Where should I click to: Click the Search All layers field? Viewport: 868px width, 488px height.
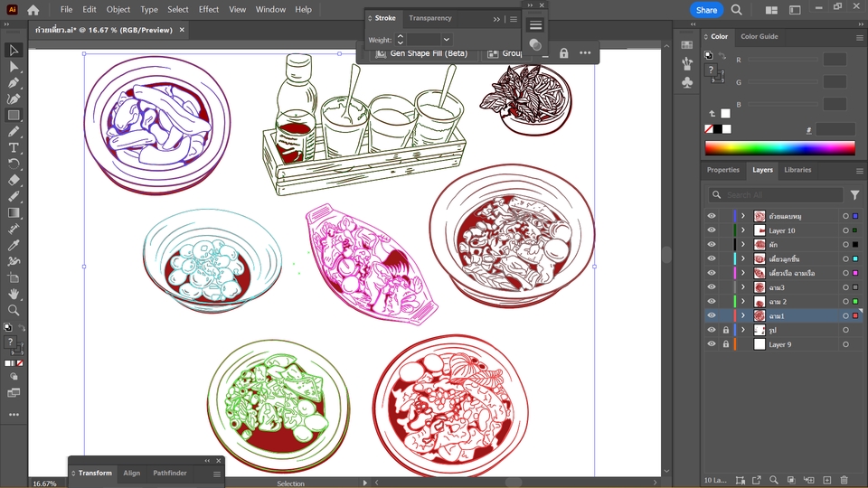pyautogui.click(x=776, y=195)
